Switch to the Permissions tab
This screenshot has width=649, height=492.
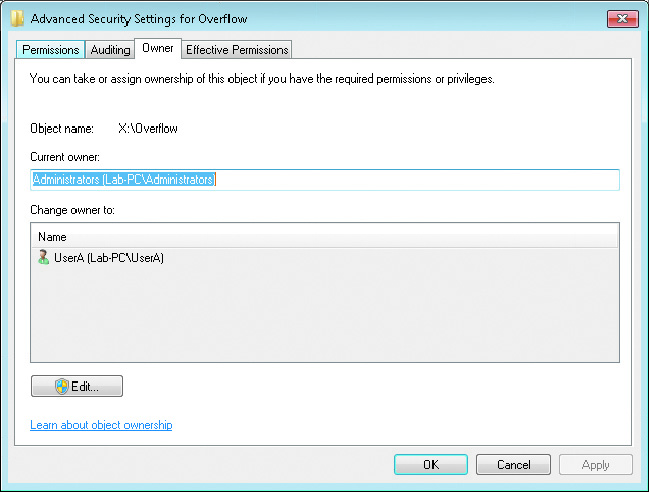[50, 50]
